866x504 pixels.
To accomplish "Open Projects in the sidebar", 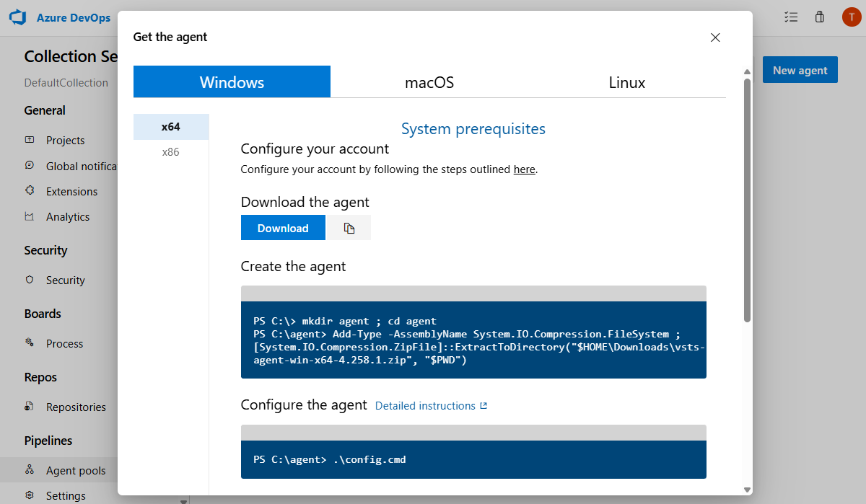I will 65,140.
